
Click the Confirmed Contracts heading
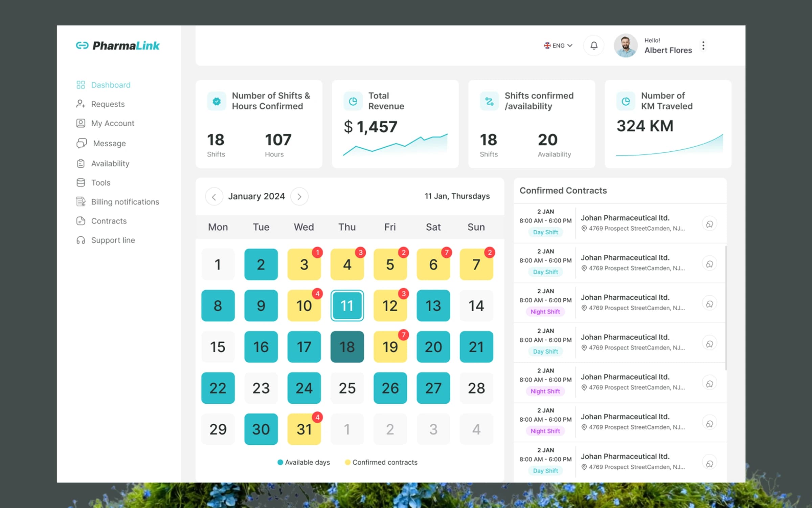tap(563, 190)
